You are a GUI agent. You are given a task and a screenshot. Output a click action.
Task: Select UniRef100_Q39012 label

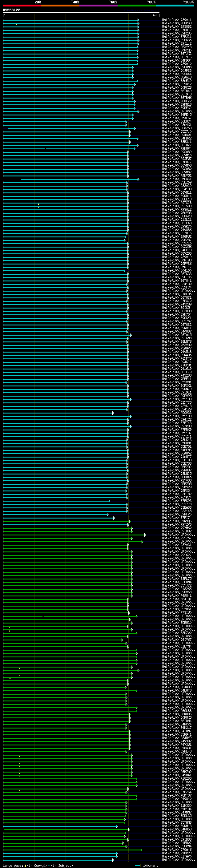click(x=177, y=84)
